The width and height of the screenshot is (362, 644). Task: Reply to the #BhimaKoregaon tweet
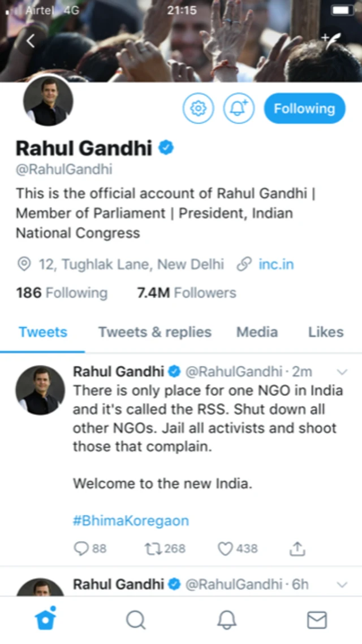(83, 548)
